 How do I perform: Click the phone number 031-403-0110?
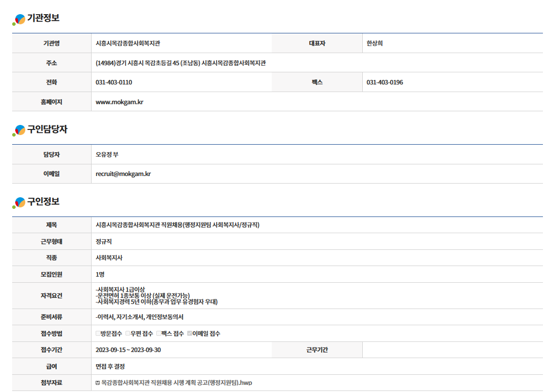[114, 82]
